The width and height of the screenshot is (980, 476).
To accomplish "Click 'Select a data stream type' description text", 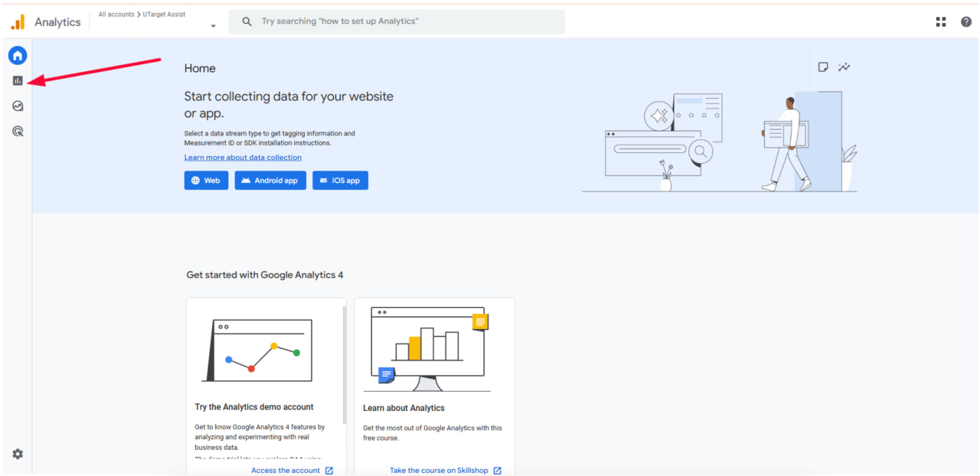I will tap(269, 138).
